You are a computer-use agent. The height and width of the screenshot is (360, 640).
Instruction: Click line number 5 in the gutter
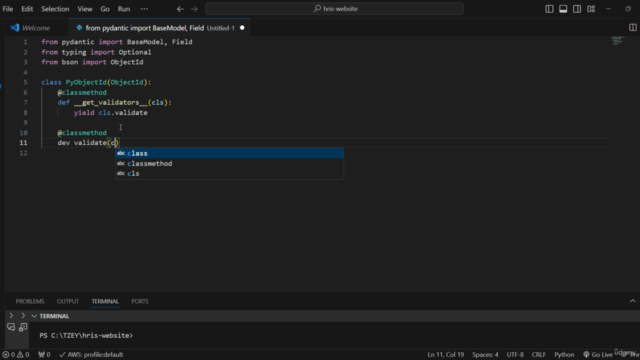pyautogui.click(x=25, y=82)
